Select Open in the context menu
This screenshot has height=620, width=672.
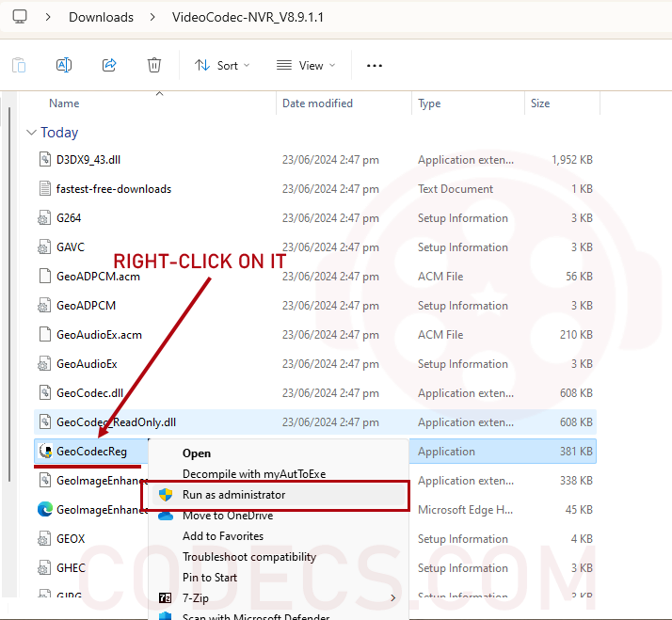click(197, 453)
